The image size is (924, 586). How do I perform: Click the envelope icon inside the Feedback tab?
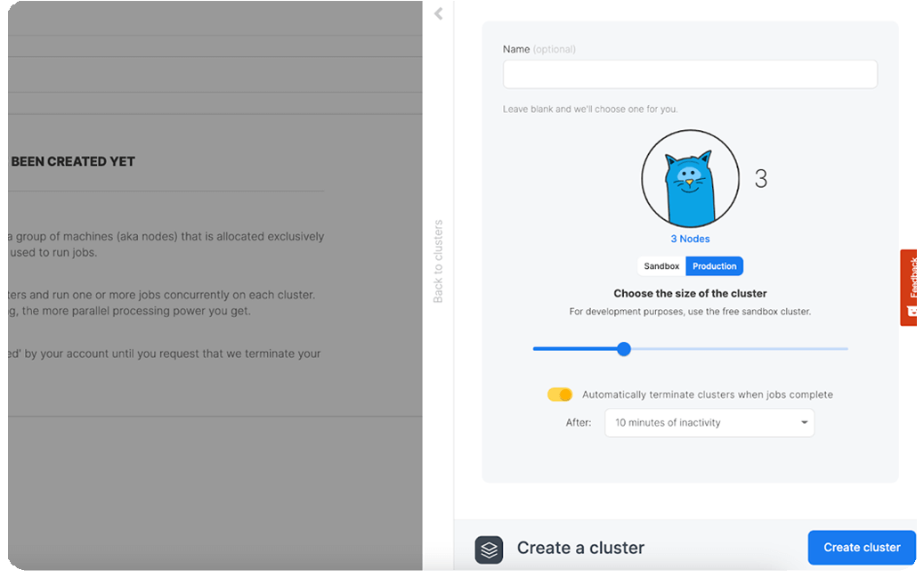912,311
